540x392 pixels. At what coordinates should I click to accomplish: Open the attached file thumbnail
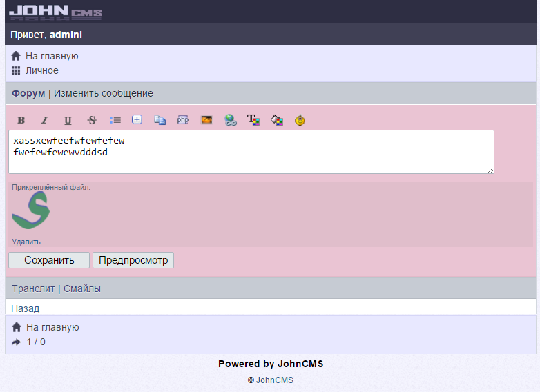click(30, 210)
